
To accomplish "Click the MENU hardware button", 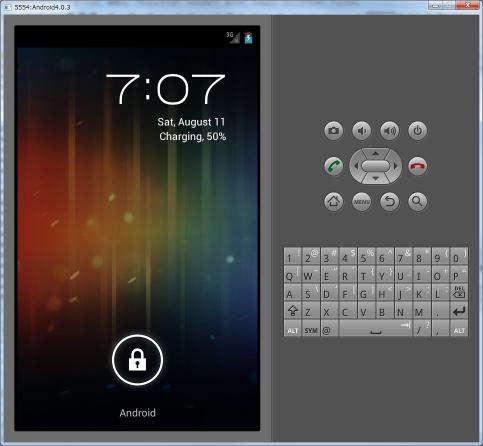I will [x=361, y=202].
